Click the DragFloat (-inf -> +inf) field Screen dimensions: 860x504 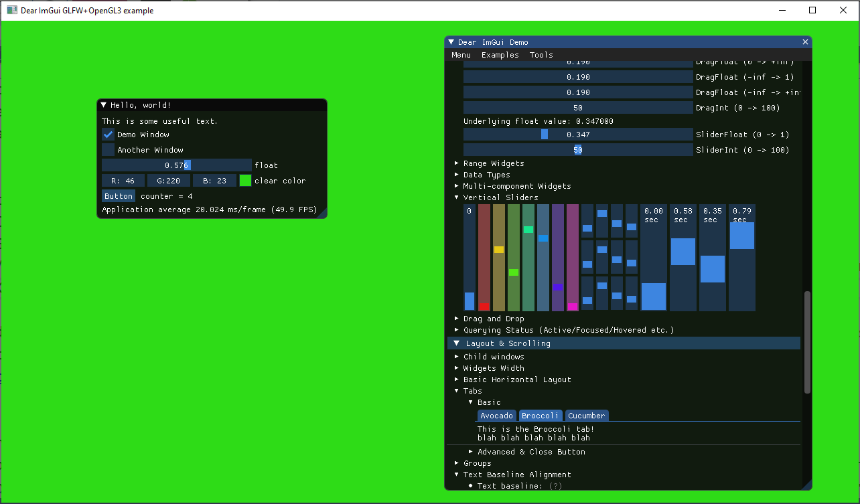click(578, 92)
